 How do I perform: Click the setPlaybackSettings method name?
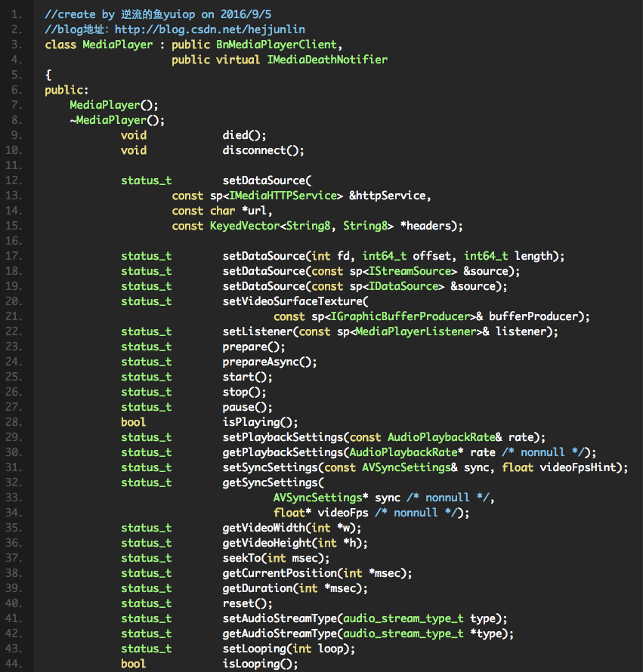pyautogui.click(x=282, y=437)
